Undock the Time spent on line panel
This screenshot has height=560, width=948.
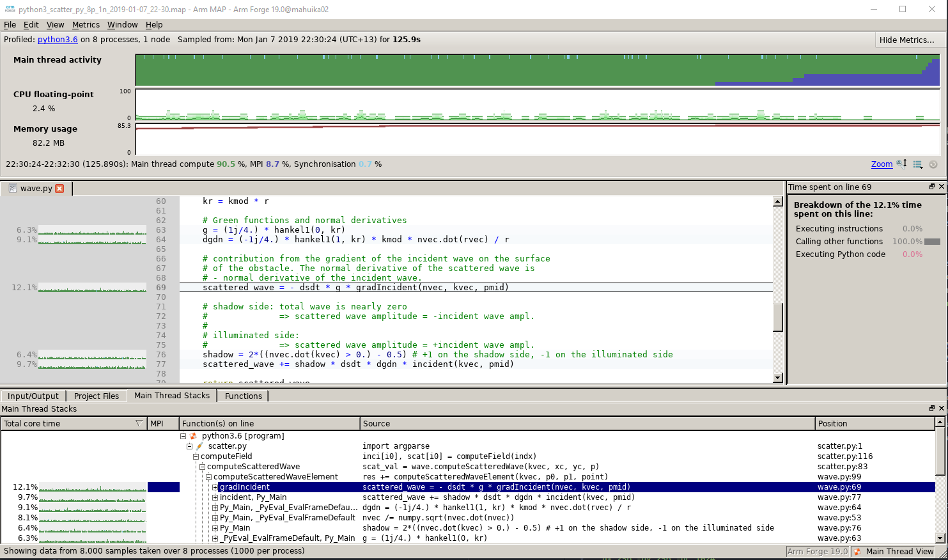[931, 186]
